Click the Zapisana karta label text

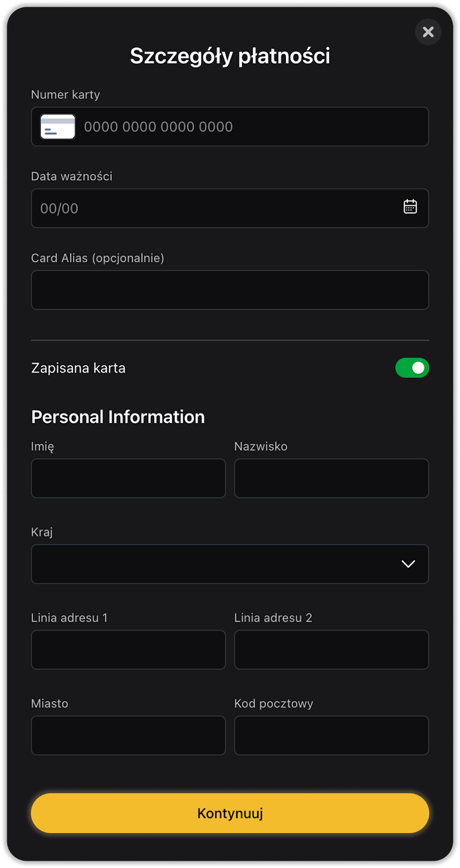pos(78,368)
